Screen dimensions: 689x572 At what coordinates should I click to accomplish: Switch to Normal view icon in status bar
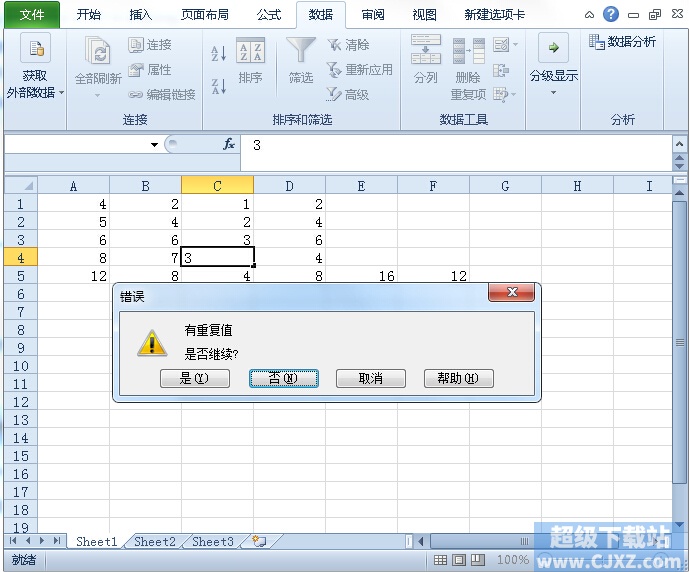coord(440,560)
